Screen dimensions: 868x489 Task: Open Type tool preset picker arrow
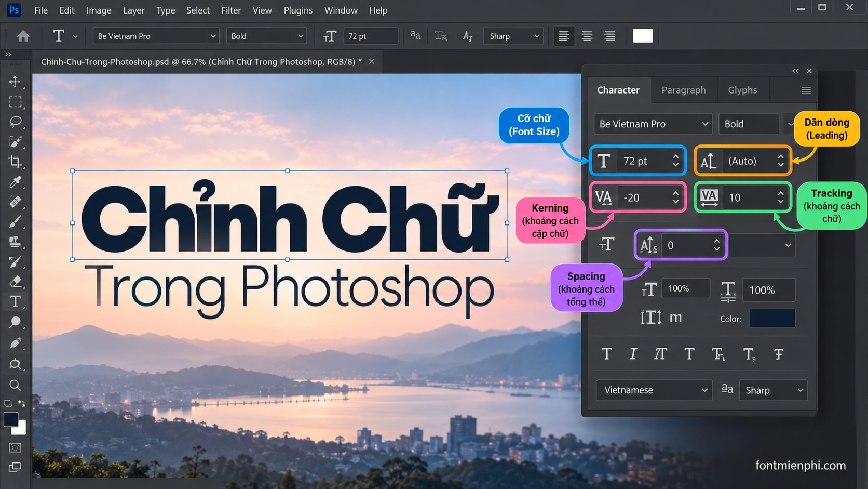coord(75,36)
